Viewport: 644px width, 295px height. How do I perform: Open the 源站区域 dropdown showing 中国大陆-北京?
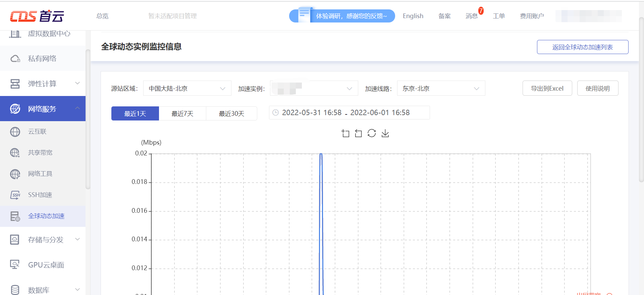coord(187,88)
